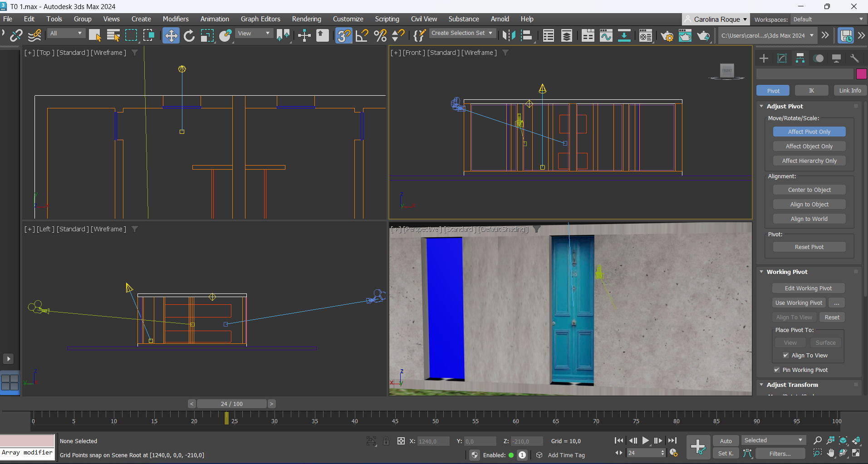Uncheck the Align To View checkbox

(x=786, y=355)
